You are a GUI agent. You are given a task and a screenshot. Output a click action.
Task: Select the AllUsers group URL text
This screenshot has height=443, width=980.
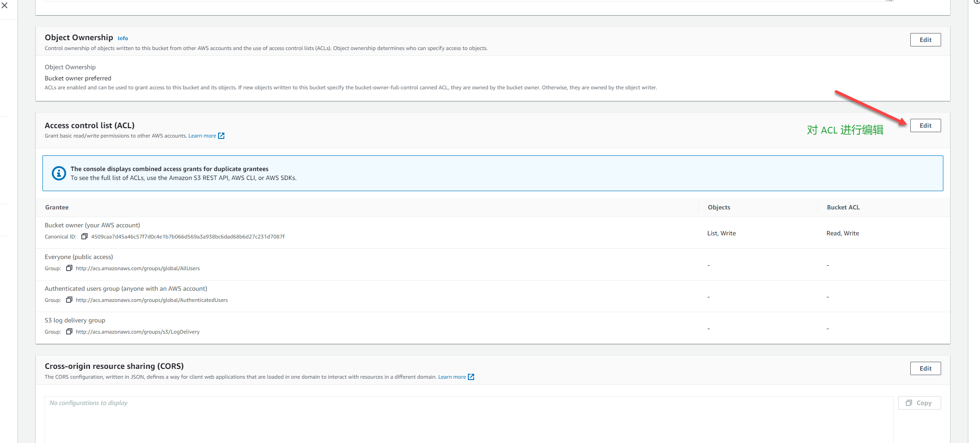(138, 268)
